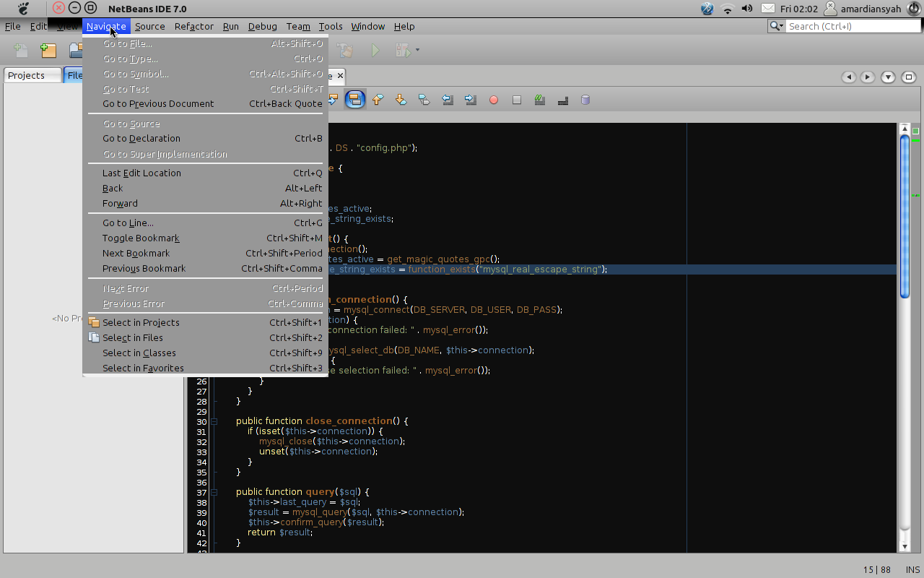The height and width of the screenshot is (578, 924).
Task: Choose Go to Declaration
Action: 206,139
